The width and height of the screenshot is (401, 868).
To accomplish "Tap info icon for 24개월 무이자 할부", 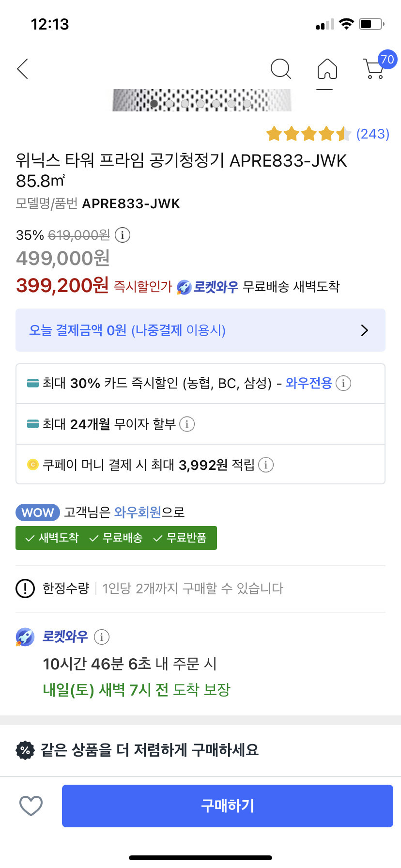I will pyautogui.click(x=187, y=424).
